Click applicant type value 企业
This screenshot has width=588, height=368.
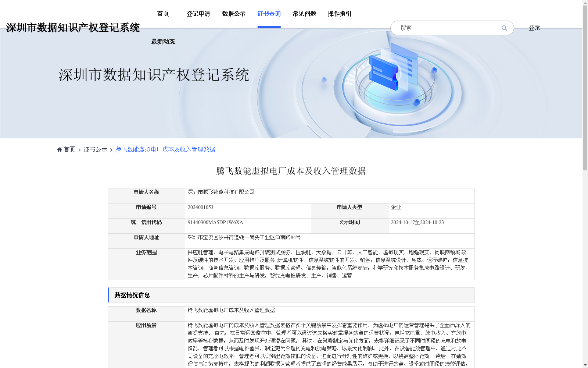(396, 207)
